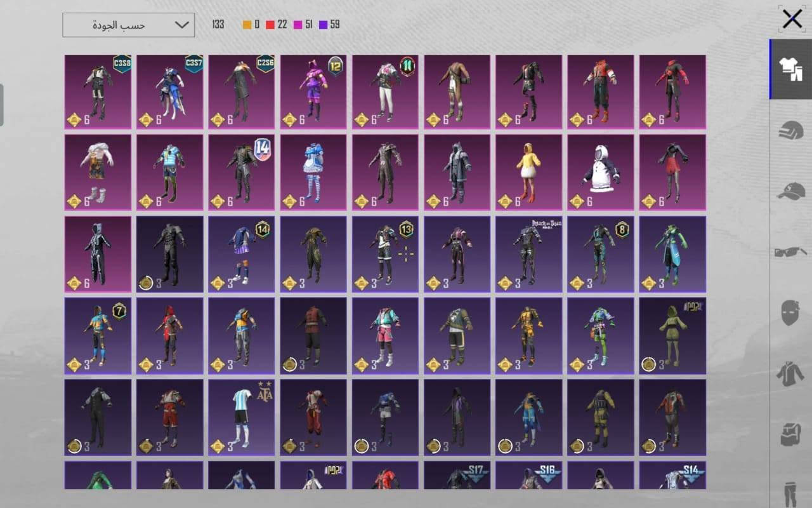Select the outfit labeled C3S8
Image resolution: width=812 pixels, height=508 pixels.
pos(98,91)
